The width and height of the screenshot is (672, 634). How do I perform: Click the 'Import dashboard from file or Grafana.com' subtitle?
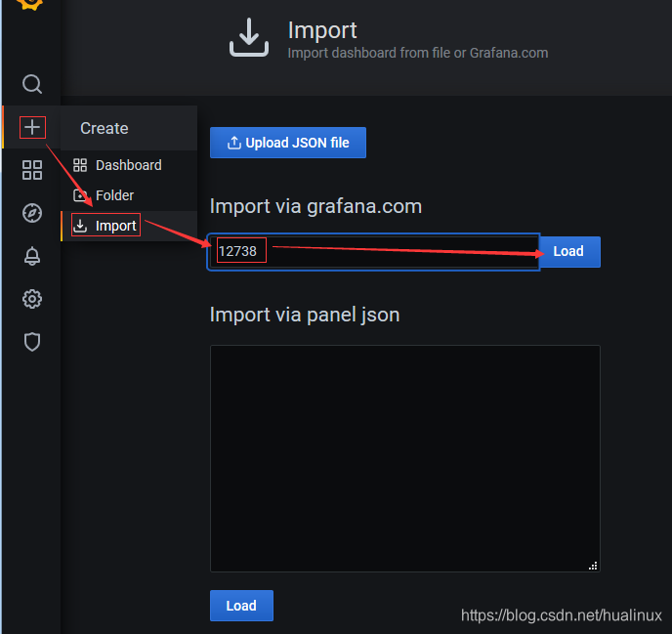(x=418, y=53)
